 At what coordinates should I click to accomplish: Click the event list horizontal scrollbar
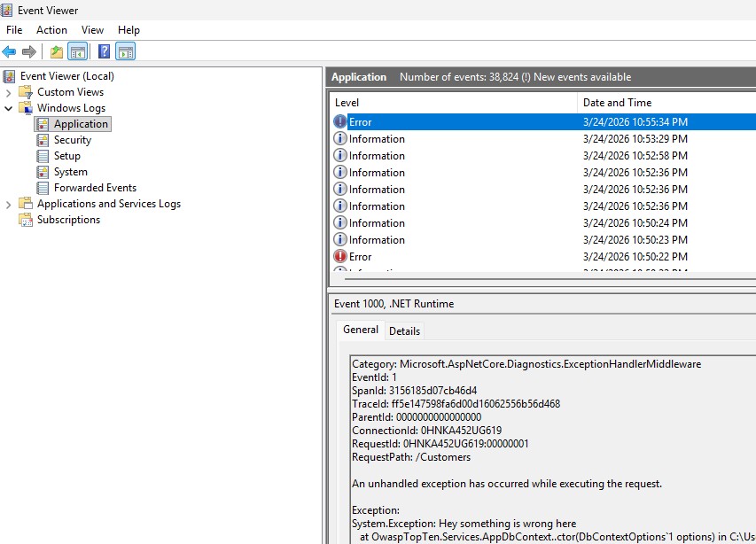coord(549,278)
